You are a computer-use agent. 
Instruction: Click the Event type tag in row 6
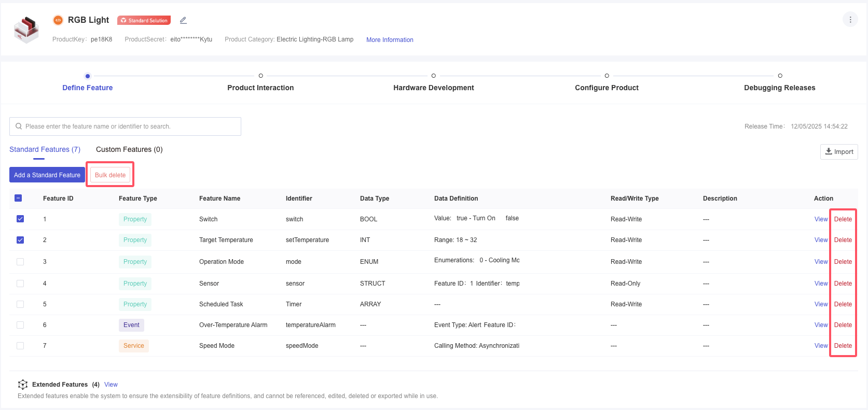(131, 325)
